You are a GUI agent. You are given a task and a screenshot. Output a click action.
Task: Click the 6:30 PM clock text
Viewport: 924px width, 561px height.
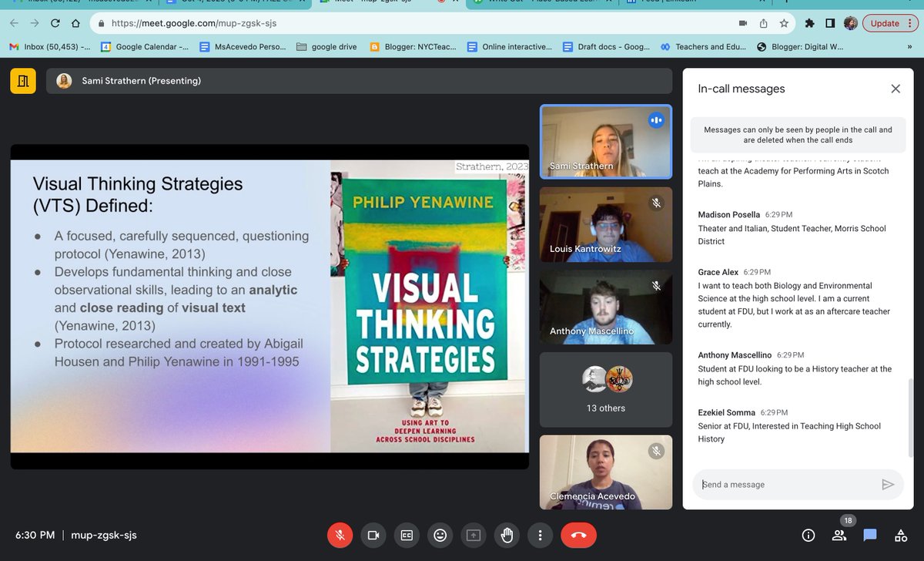point(35,535)
